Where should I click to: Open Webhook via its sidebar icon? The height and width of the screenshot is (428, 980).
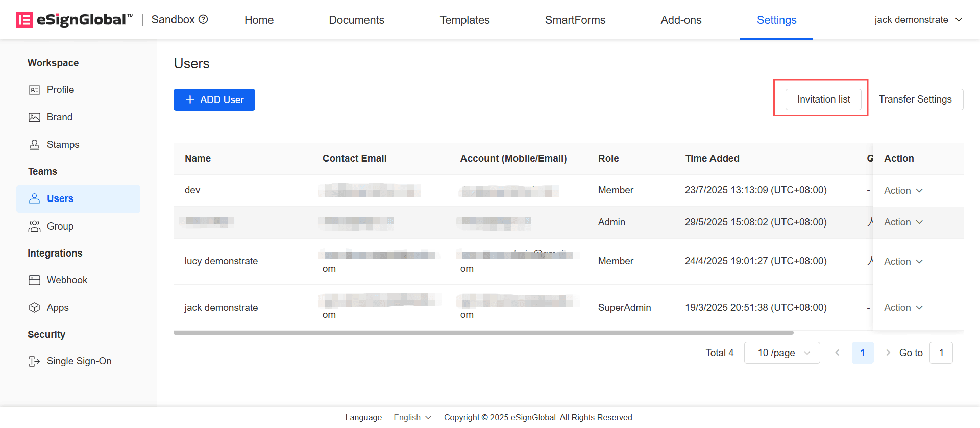pyautogui.click(x=34, y=280)
